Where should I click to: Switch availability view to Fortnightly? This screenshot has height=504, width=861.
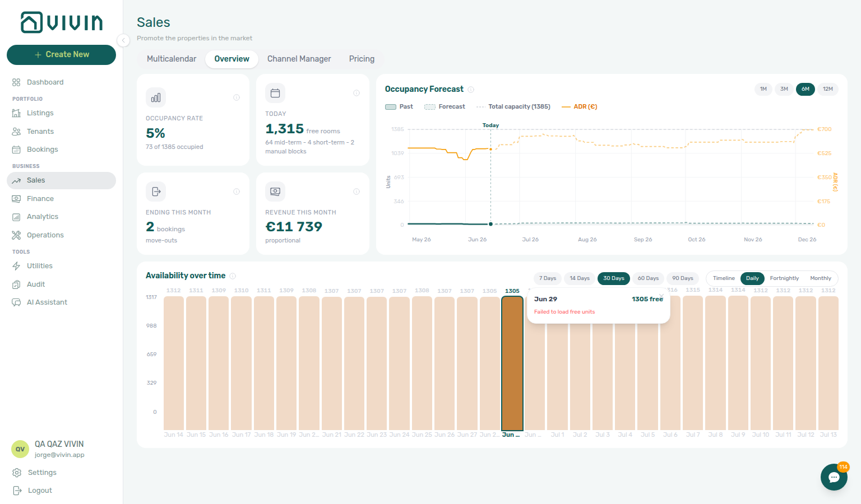(x=784, y=278)
